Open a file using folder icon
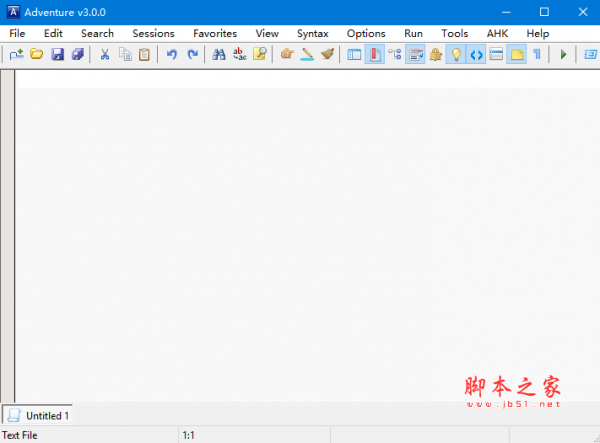Screen dimensions: 600x443 click(37, 54)
